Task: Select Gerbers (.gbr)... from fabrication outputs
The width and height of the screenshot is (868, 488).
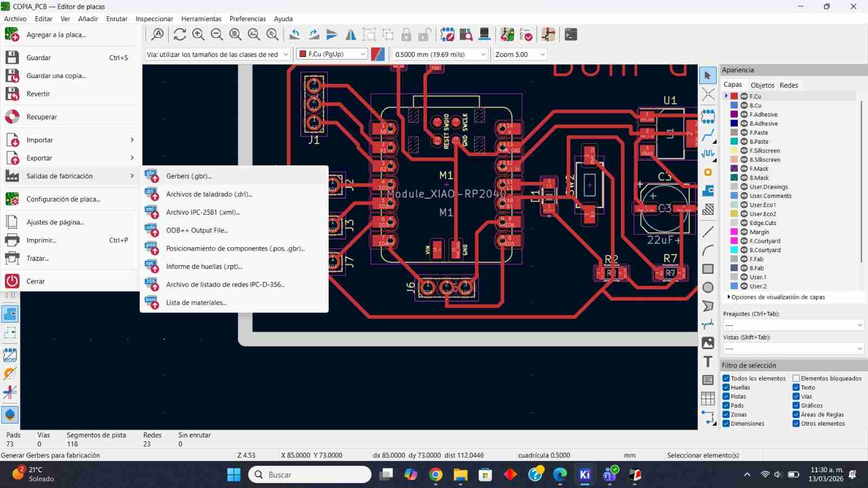Action: click(x=234, y=176)
